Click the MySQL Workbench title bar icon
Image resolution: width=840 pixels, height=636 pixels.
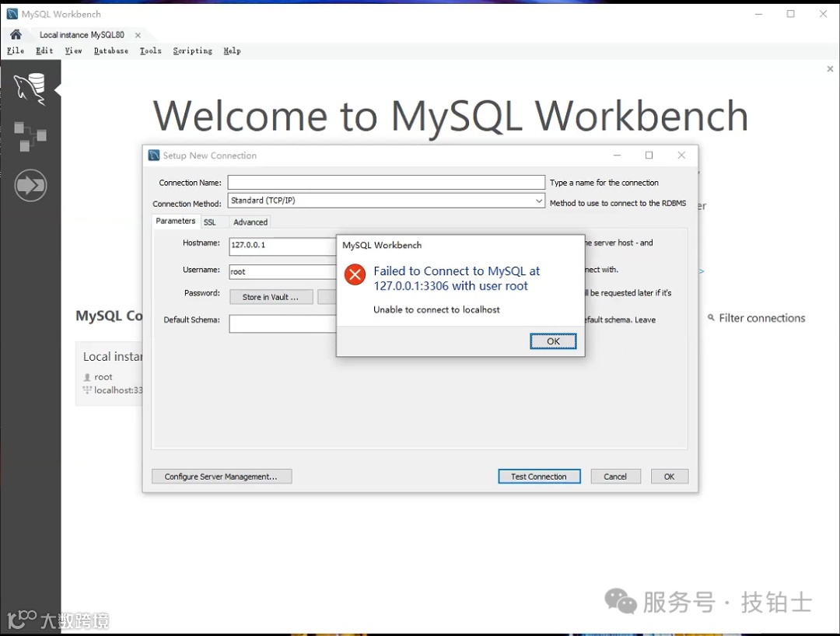point(12,14)
